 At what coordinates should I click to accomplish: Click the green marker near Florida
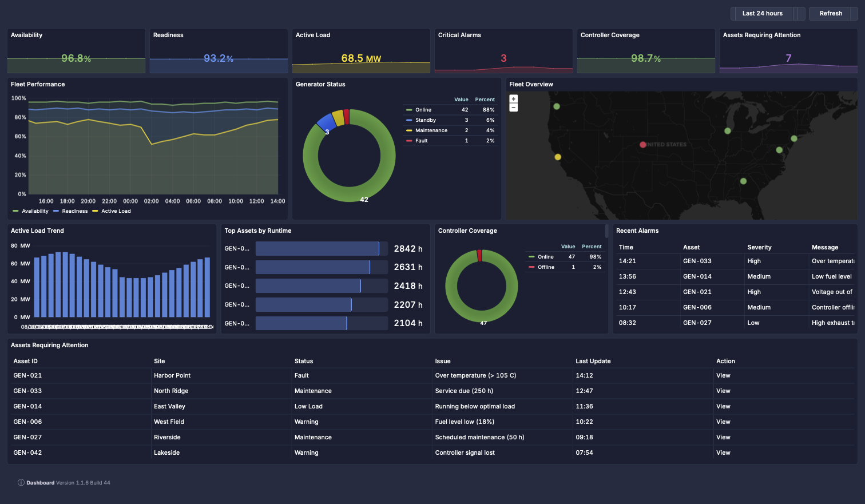tap(743, 181)
